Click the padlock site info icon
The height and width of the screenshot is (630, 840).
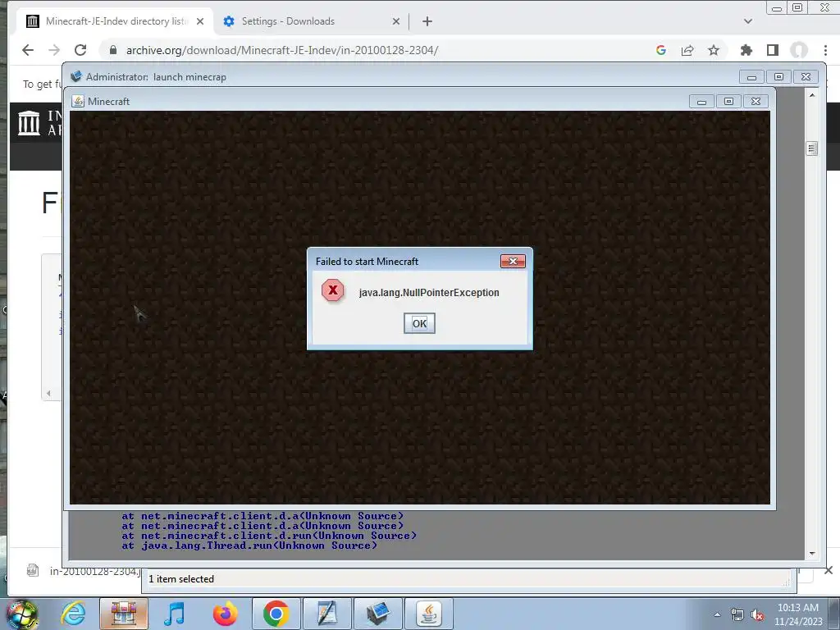coord(112,50)
